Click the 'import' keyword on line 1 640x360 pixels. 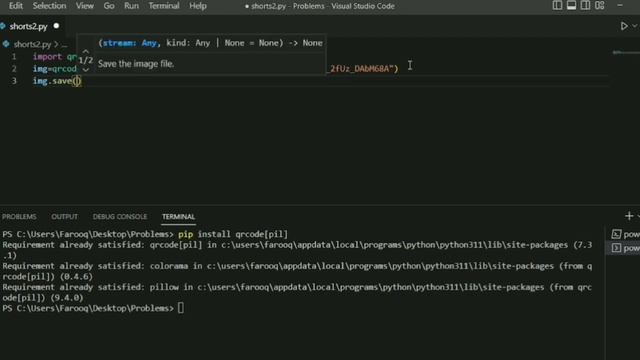pos(47,56)
